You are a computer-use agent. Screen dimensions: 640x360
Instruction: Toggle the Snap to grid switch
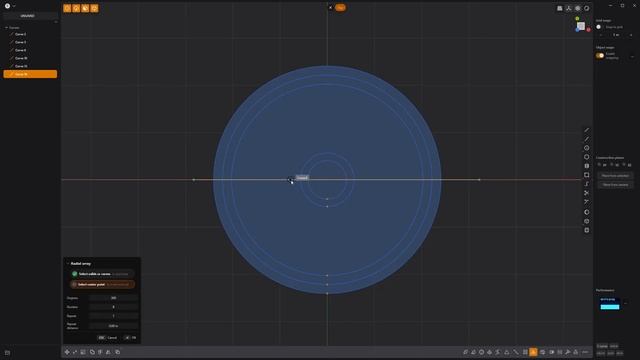[x=599, y=27]
